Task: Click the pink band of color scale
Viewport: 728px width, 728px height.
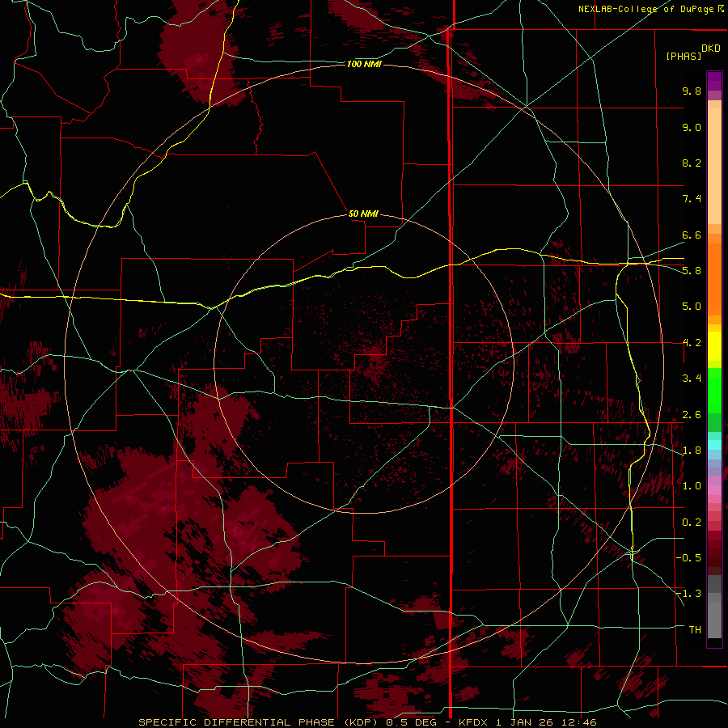Action: pyautogui.click(x=714, y=490)
